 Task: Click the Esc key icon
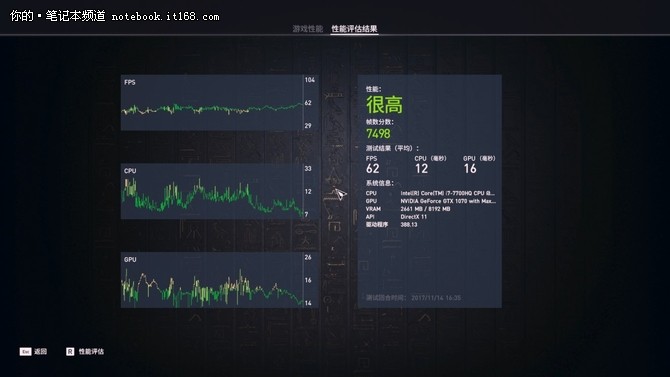25,351
